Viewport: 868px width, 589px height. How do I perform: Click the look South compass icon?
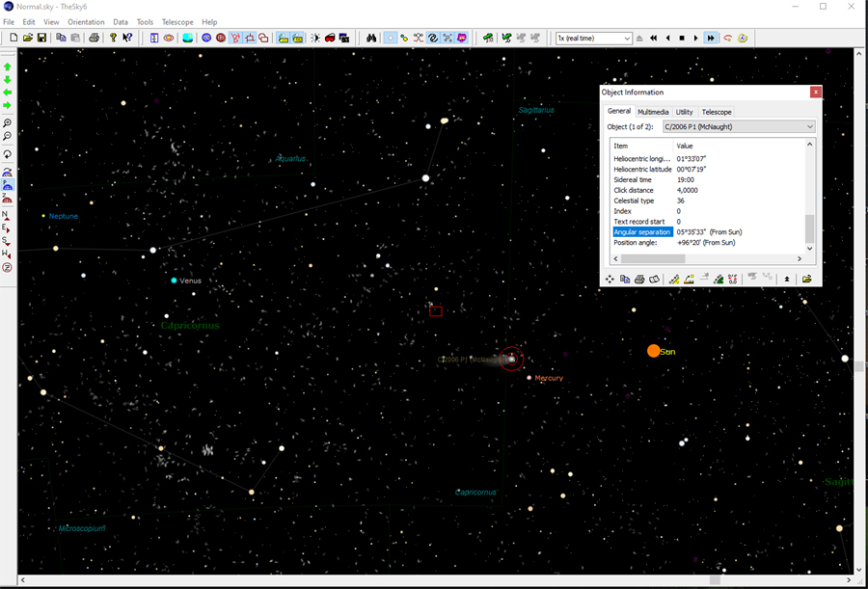tap(7, 241)
